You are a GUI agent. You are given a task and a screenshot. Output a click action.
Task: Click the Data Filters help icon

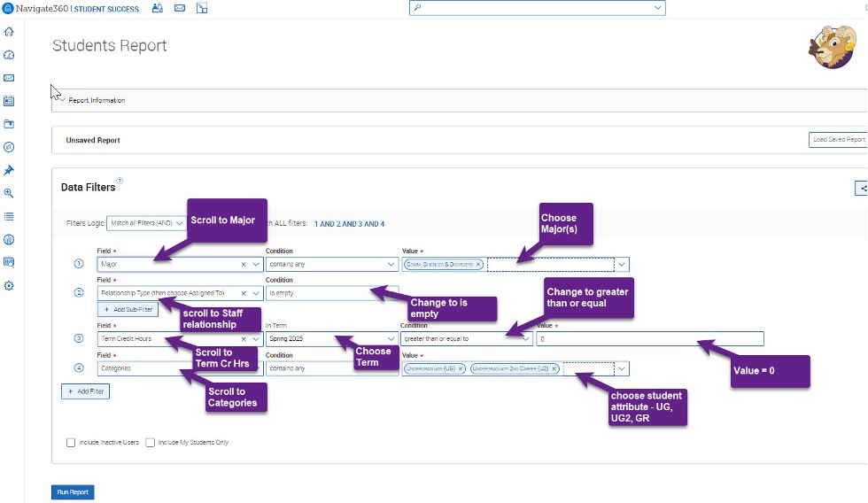pyautogui.click(x=120, y=181)
